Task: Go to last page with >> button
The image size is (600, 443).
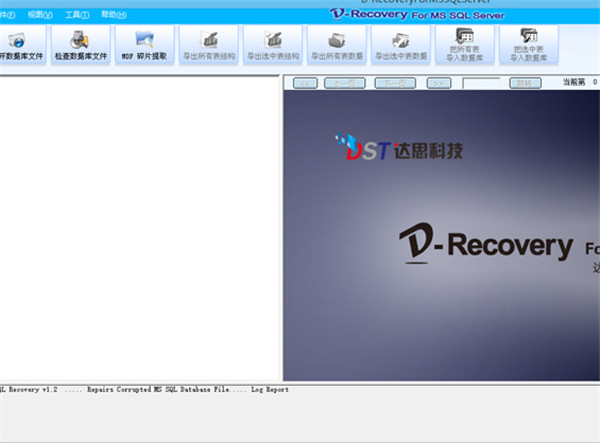Action: [439, 83]
